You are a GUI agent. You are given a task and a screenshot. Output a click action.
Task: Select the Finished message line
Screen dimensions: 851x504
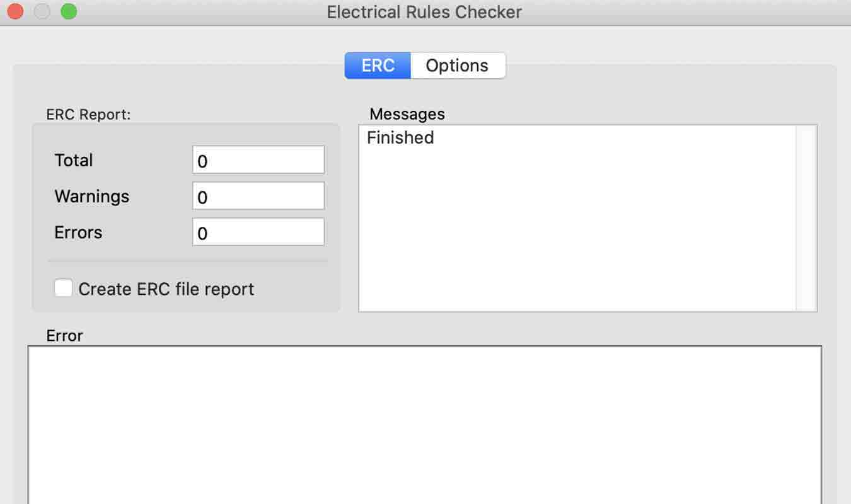pyautogui.click(x=400, y=137)
